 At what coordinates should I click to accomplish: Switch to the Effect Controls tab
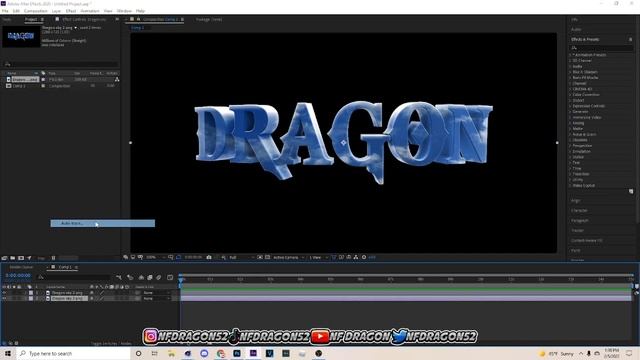point(84,19)
